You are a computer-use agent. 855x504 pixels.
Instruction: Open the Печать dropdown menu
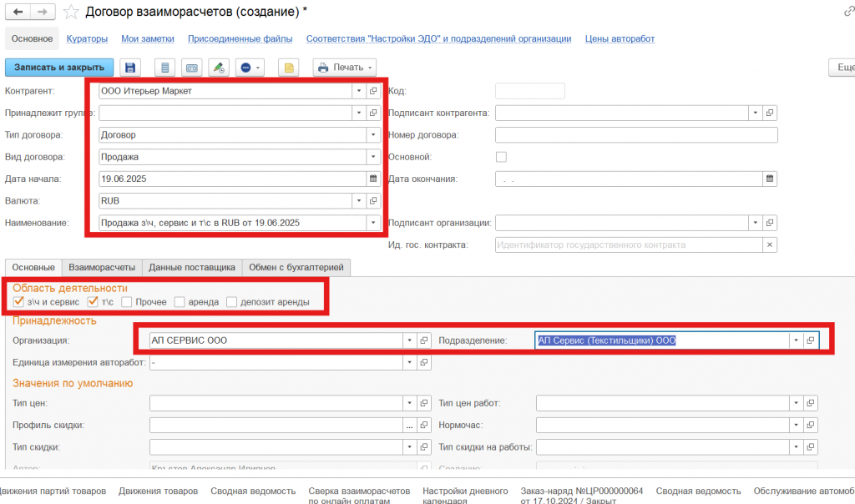tap(345, 68)
